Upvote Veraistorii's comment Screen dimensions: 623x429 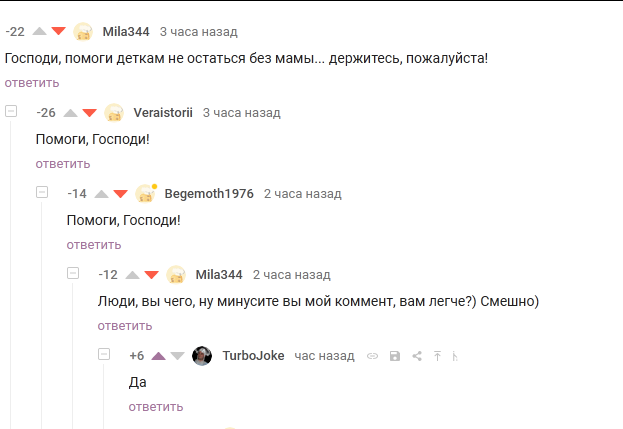pyautogui.click(x=70, y=113)
